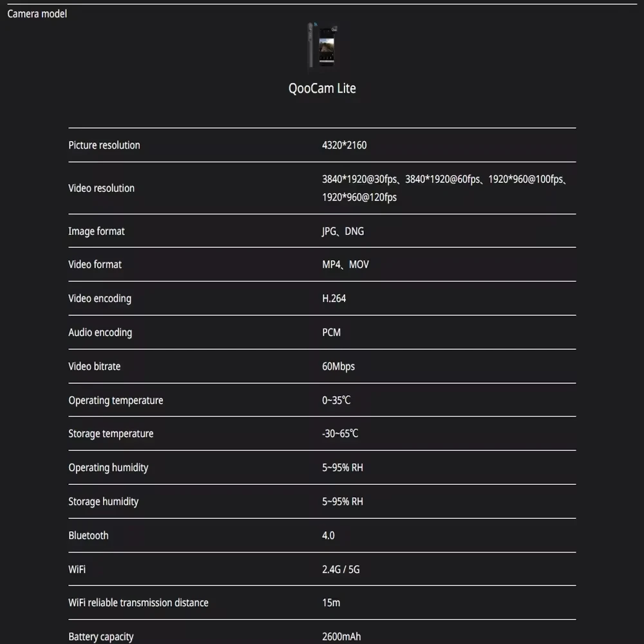Select the MP4, MOV value
The image size is (644, 644).
[x=345, y=265]
